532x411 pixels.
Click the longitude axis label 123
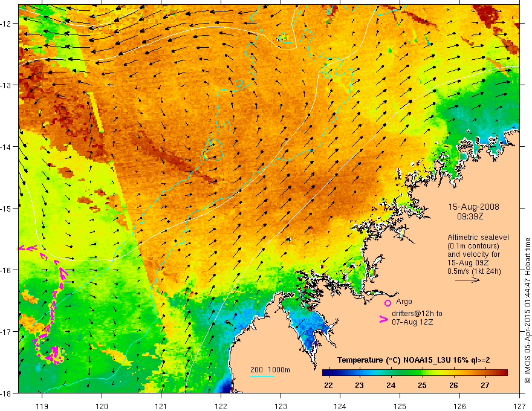click(x=281, y=406)
